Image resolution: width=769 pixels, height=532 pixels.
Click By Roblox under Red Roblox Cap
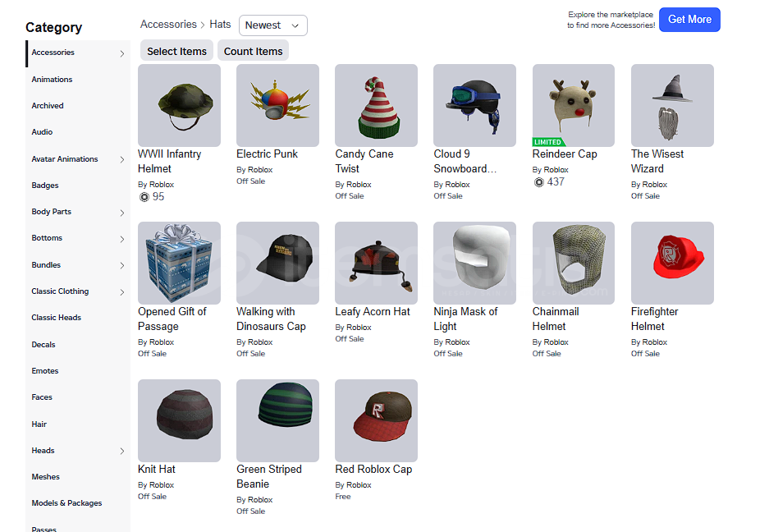pyautogui.click(x=353, y=485)
